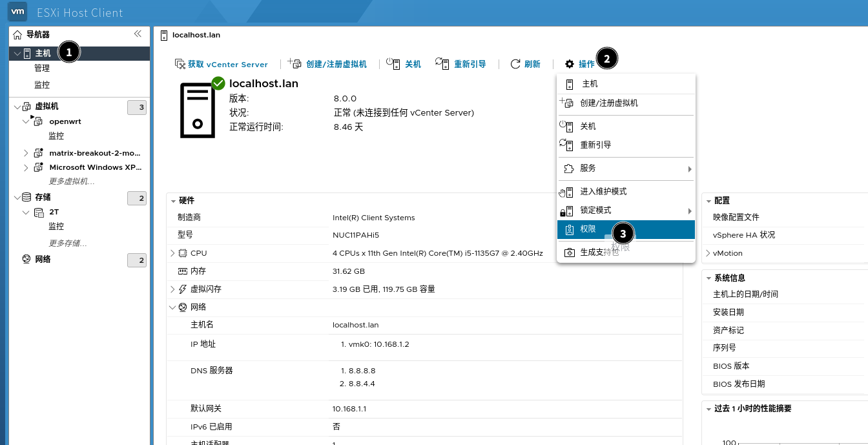This screenshot has width=868, height=445.
Task: Click More storage (更多存储...) link
Action: click(68, 243)
